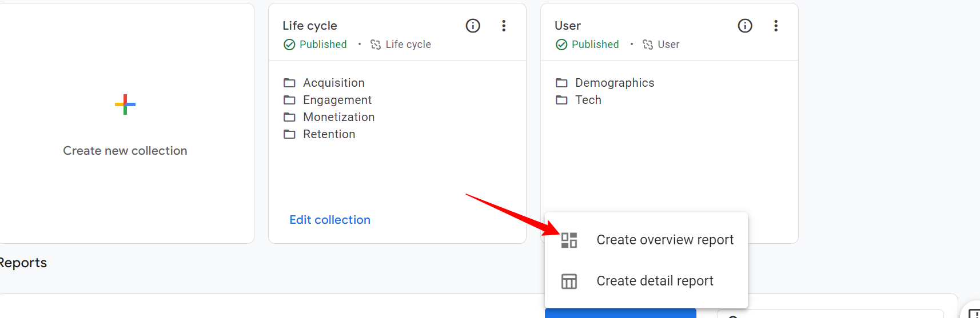The height and width of the screenshot is (318, 980).
Task: Open three-dot menu on Life cycle card
Action: click(x=504, y=26)
